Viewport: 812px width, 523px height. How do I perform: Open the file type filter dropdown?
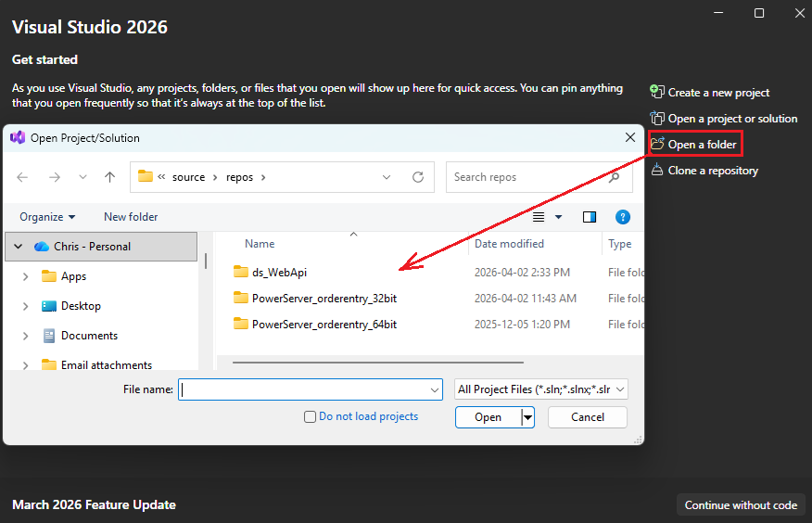pyautogui.click(x=542, y=389)
